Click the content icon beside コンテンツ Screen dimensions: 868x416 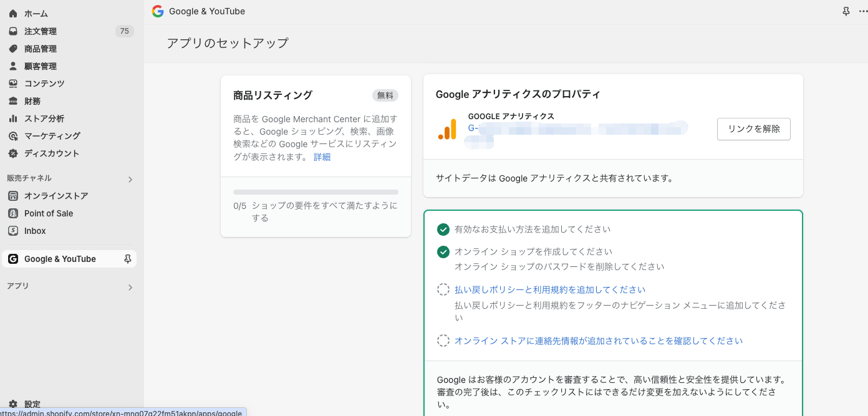click(x=13, y=84)
